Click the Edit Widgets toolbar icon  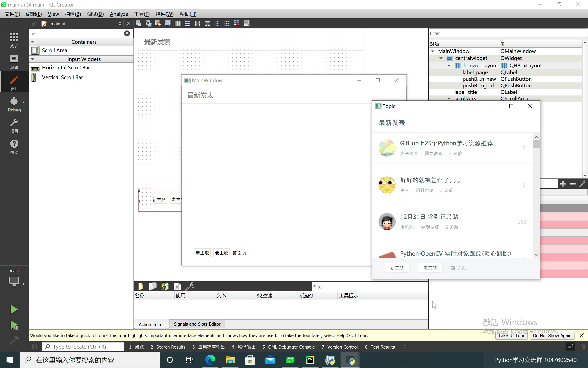[x=138, y=23]
